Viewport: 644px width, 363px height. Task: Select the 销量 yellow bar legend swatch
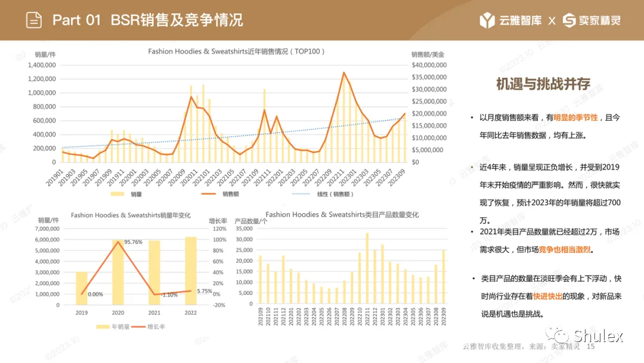tap(117, 194)
